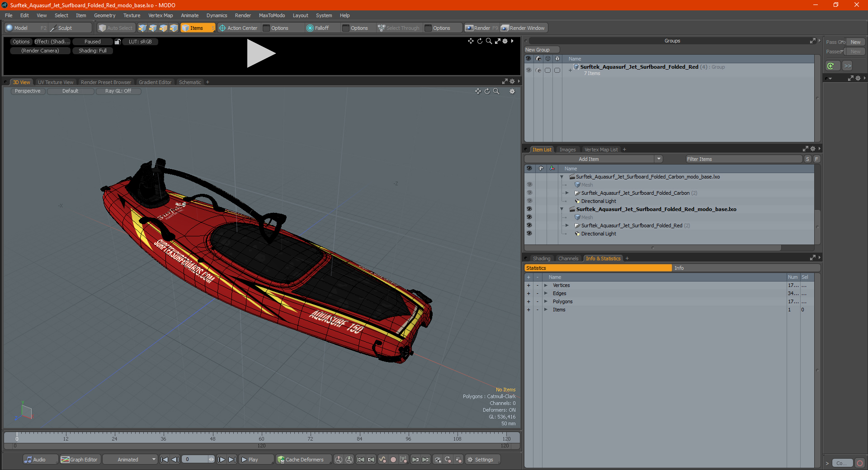
Task: Click Ray GL: Off button
Action: point(118,91)
